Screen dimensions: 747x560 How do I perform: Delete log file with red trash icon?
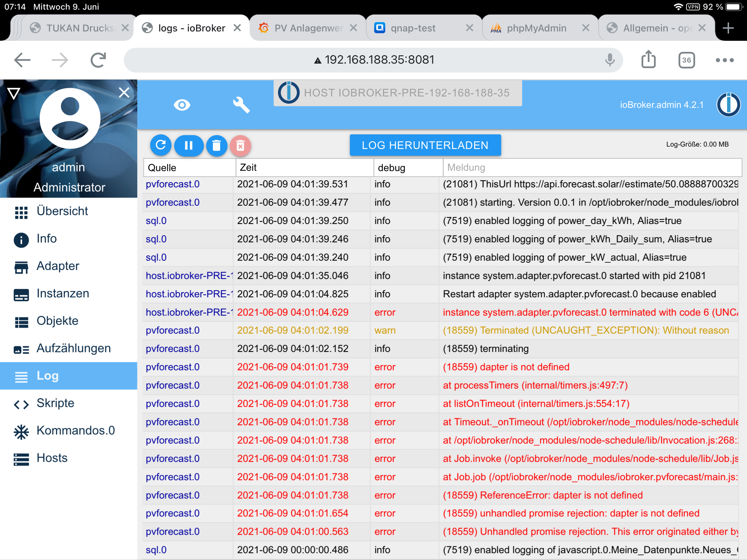(240, 145)
